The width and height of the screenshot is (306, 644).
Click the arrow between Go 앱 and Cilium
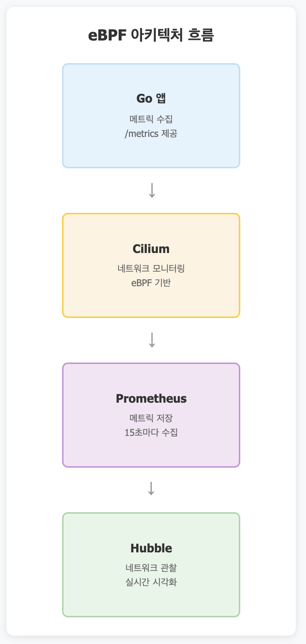[x=152, y=191]
